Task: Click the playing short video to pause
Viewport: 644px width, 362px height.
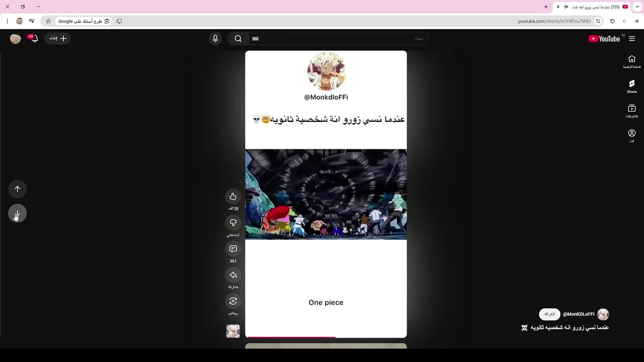Action: pyautogui.click(x=326, y=194)
